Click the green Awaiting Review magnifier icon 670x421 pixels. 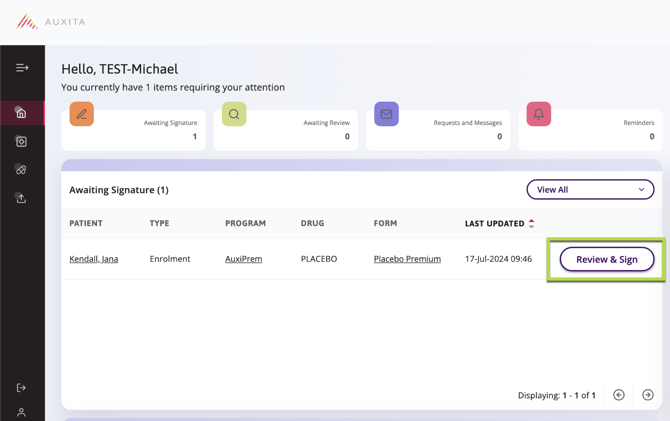(x=234, y=114)
